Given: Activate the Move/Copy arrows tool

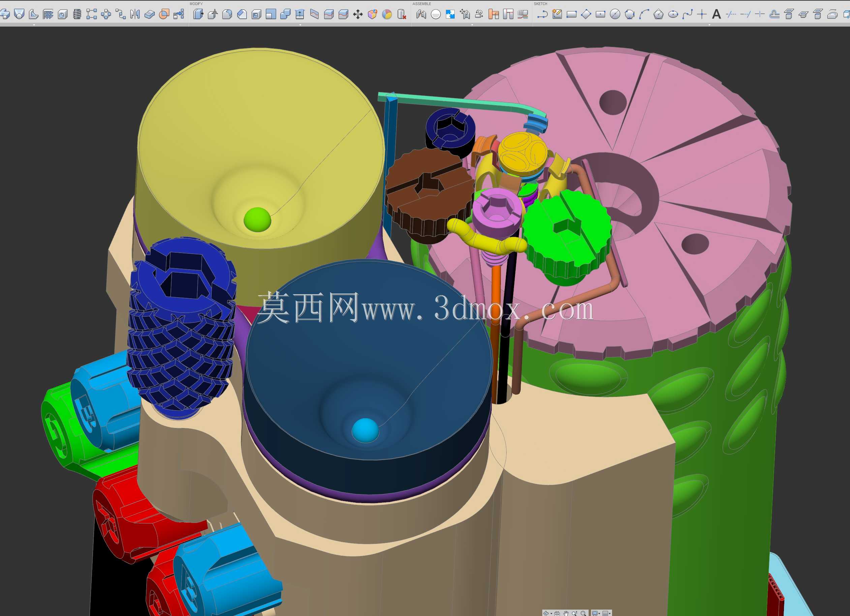Looking at the screenshot, I should coord(358,14).
